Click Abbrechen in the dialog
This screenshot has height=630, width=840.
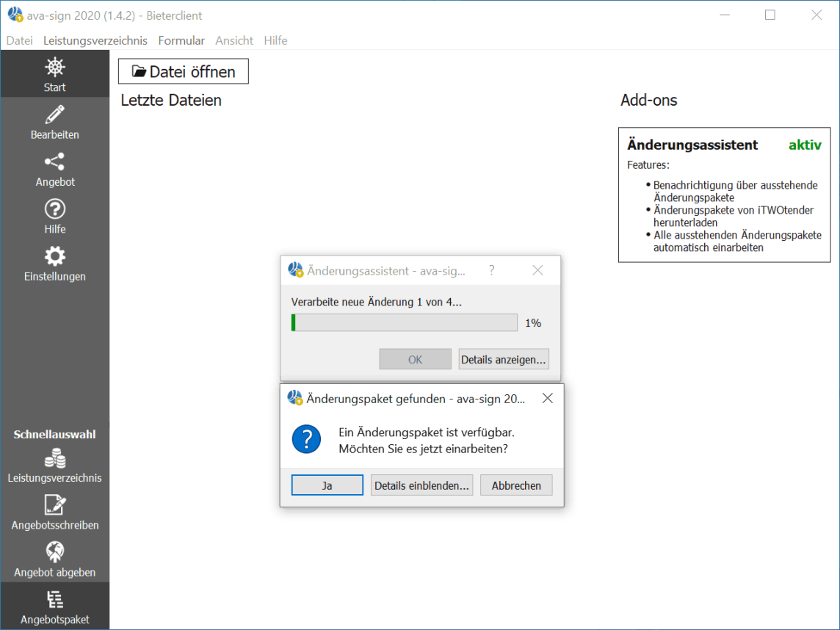[516, 485]
